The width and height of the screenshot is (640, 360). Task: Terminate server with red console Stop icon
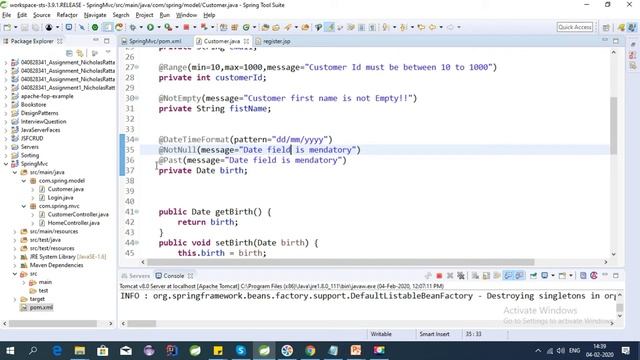pos(439,276)
